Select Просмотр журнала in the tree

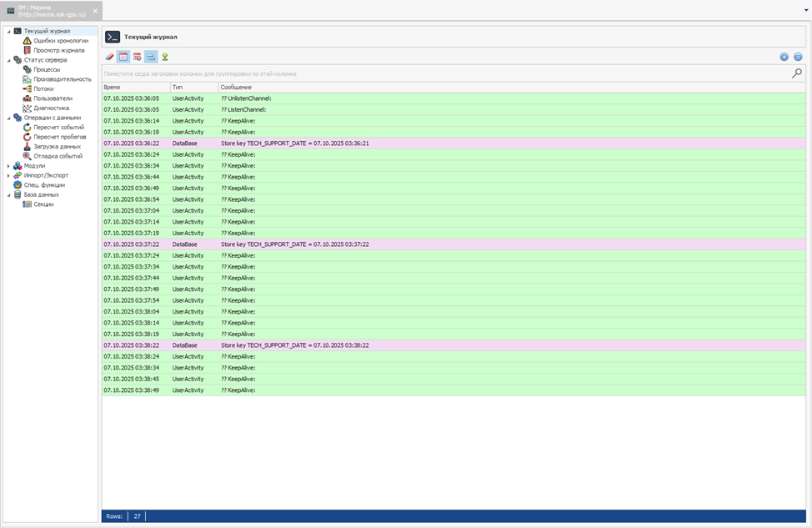(58, 50)
